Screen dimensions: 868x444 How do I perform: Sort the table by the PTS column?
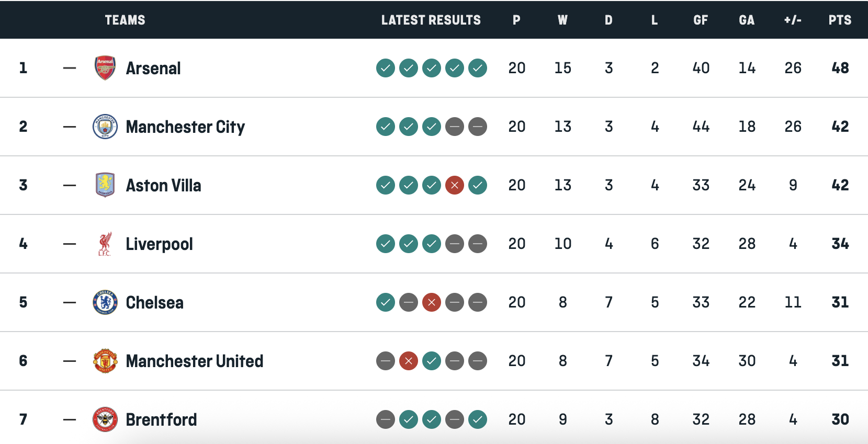[840, 20]
